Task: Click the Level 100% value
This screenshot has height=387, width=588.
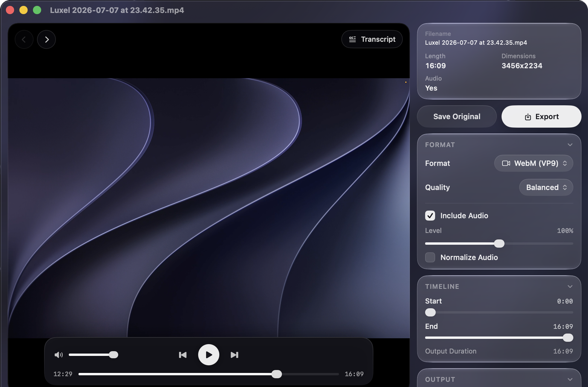Action: point(565,231)
